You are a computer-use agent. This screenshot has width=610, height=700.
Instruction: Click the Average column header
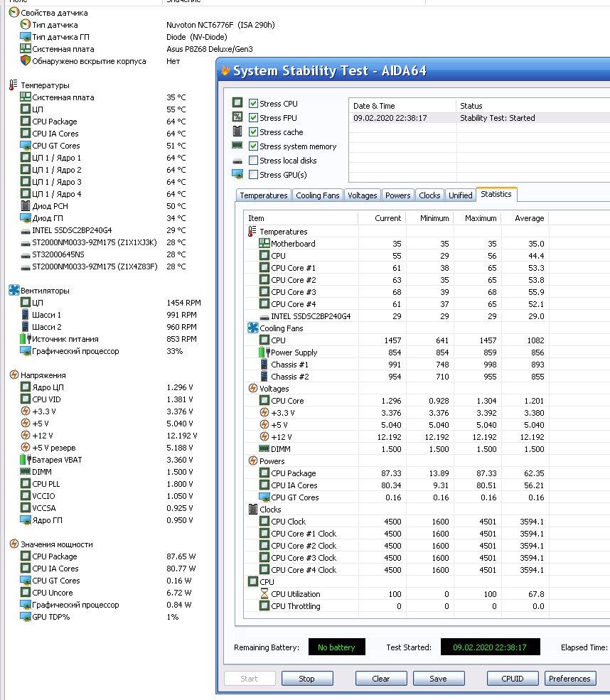pyautogui.click(x=525, y=218)
